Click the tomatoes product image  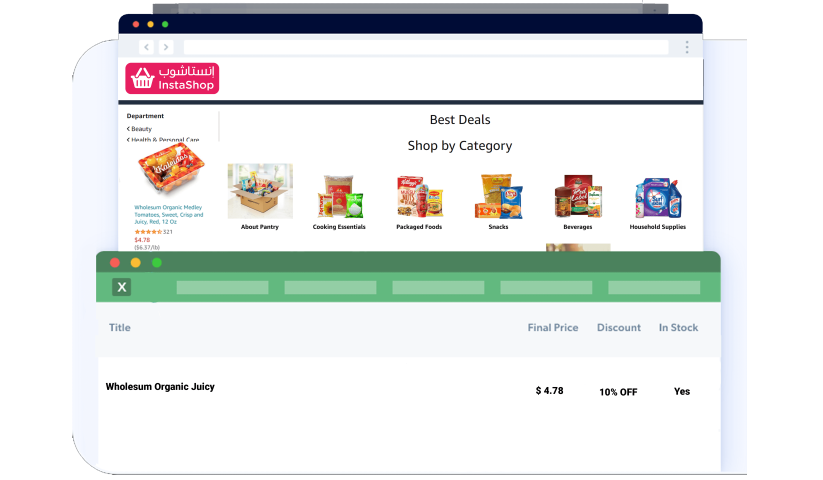171,169
